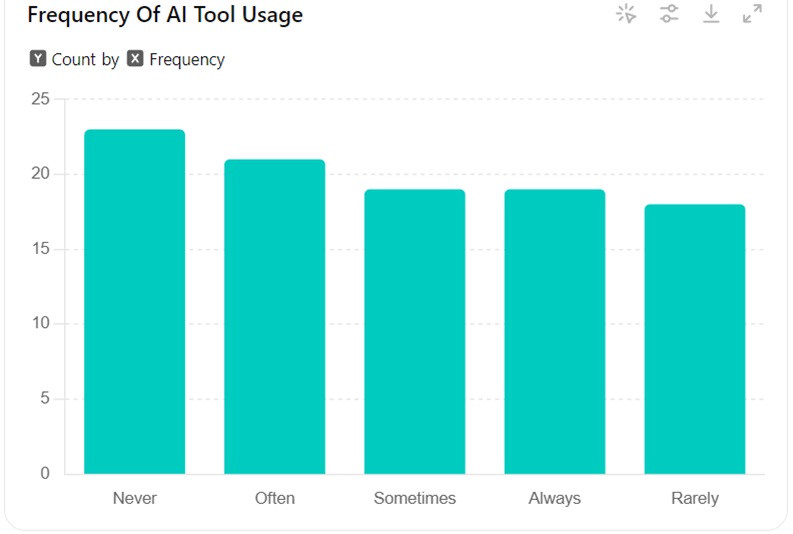Viewport: 793px width, 534px height.
Task: Click the Always bar
Action: point(555,331)
